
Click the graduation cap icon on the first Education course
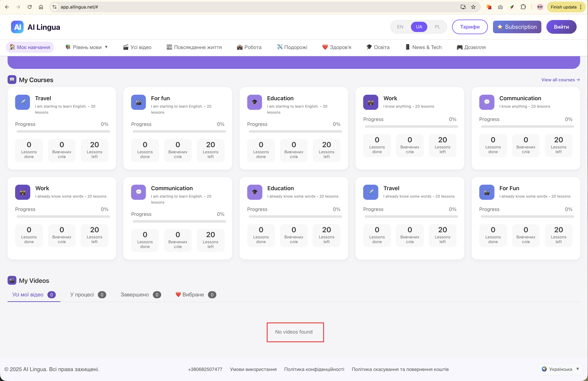[254, 102]
